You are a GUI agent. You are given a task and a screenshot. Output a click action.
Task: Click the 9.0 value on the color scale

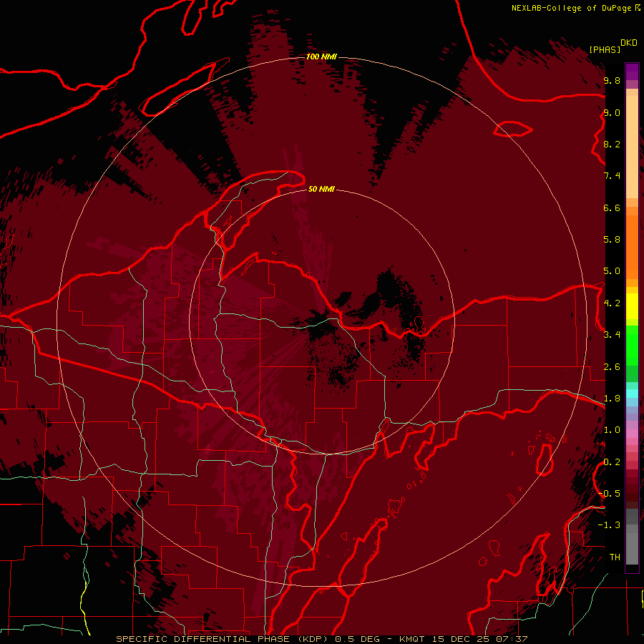(x=612, y=112)
